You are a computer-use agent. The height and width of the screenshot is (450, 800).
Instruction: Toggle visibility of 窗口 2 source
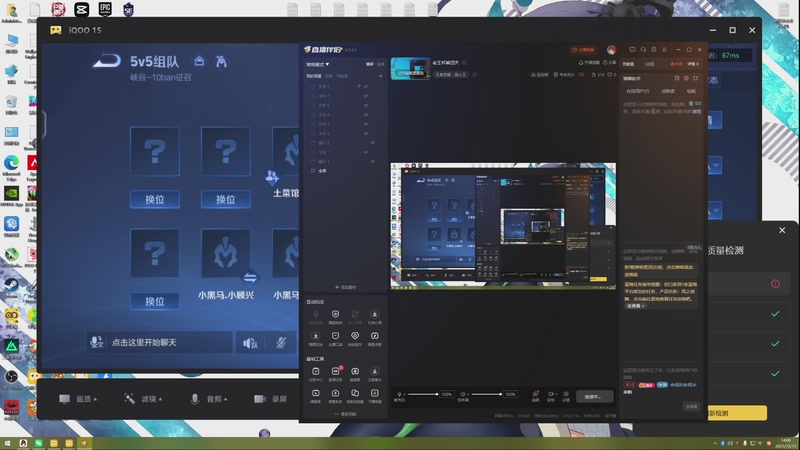pyautogui.click(x=372, y=143)
